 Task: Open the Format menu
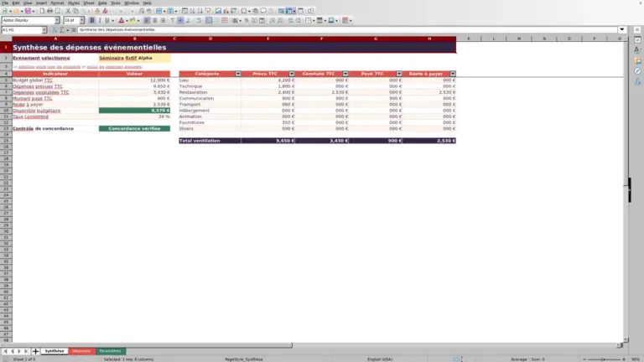click(57, 3)
